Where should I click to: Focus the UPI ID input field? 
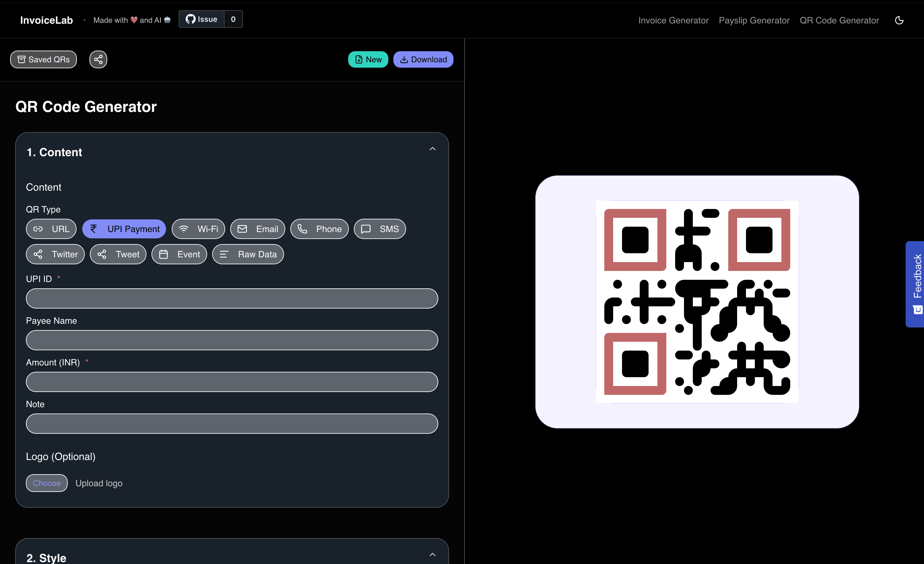232,298
